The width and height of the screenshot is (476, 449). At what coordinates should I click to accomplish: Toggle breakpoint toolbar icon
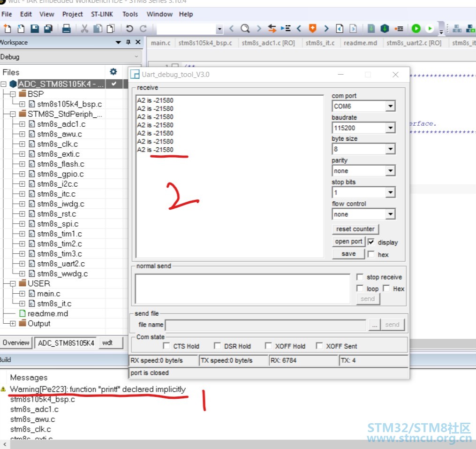click(399, 29)
